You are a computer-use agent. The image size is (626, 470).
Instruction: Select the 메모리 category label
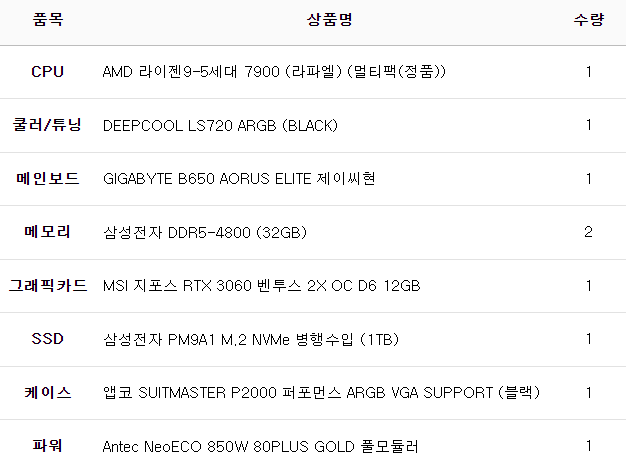[47, 232]
